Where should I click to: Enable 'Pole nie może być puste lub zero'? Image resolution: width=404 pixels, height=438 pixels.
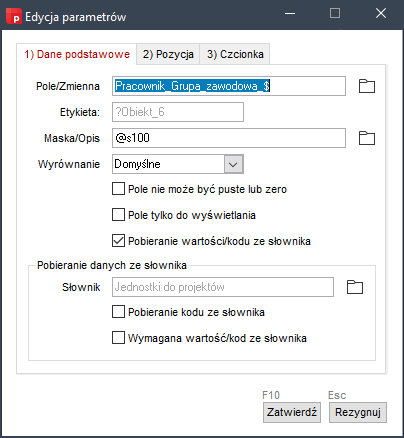tap(118, 189)
